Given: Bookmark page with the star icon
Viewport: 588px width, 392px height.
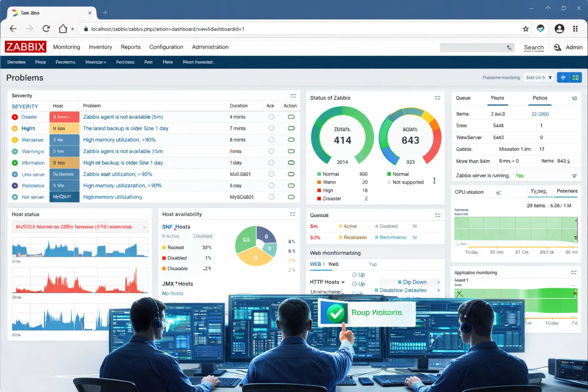Looking at the screenshot, I should click(526, 29).
